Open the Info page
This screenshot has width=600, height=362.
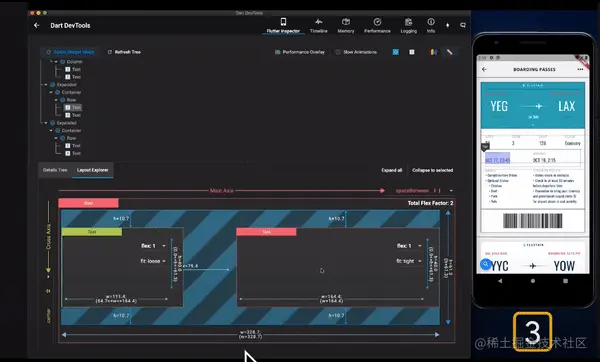click(x=431, y=26)
